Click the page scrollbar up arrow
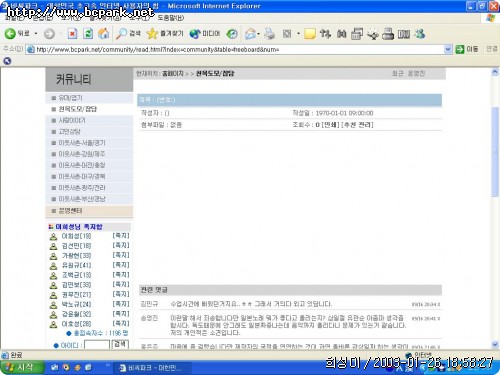 point(495,72)
